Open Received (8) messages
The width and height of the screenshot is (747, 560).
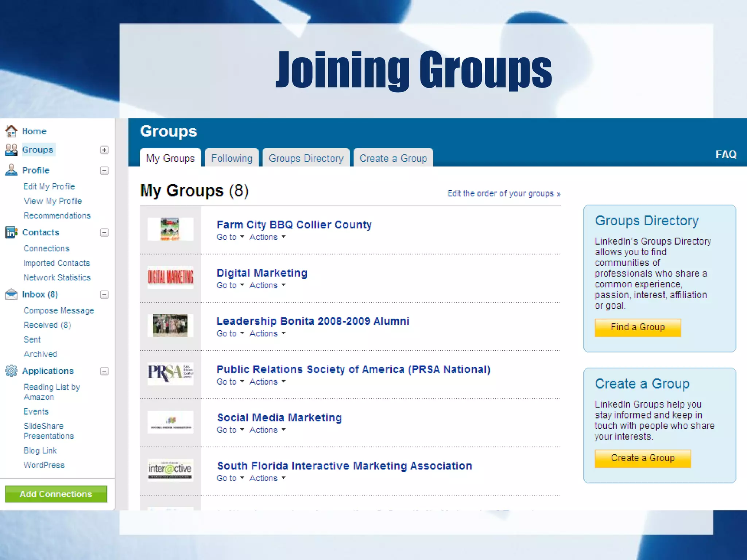[47, 325]
